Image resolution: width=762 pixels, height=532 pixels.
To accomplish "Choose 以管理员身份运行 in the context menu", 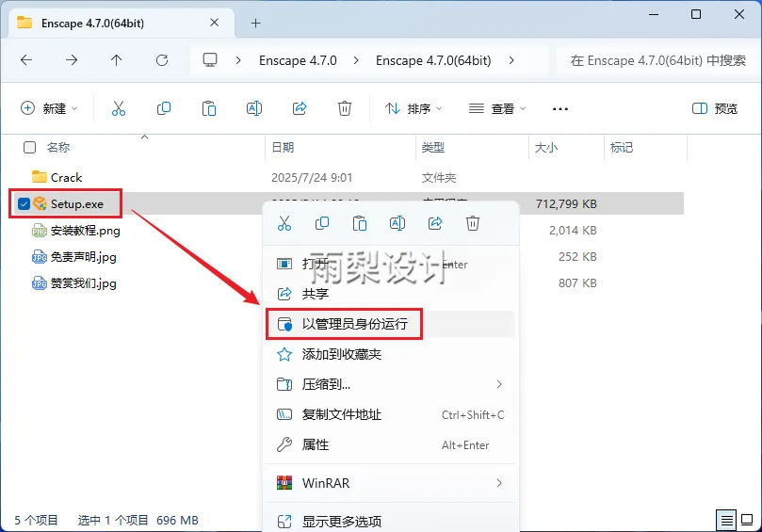I will pyautogui.click(x=390, y=324).
